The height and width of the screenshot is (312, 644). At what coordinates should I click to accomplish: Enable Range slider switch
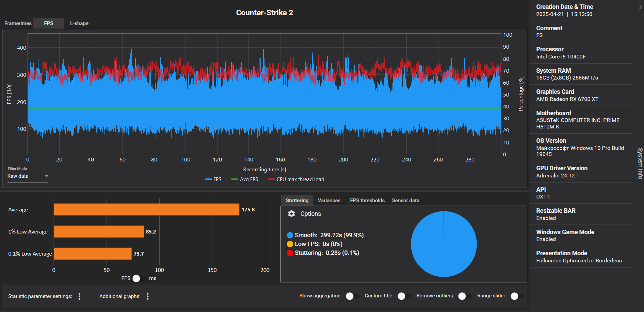517,296
